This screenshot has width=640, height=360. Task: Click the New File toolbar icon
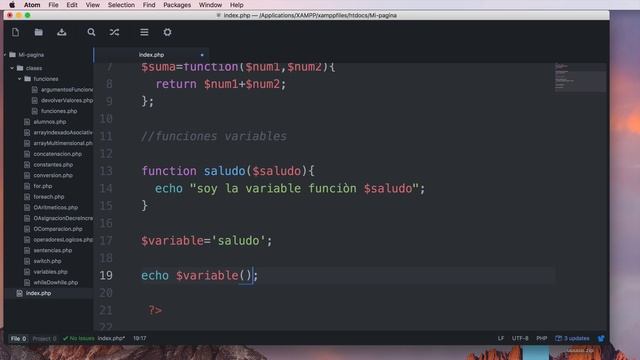pyautogui.click(x=16, y=32)
